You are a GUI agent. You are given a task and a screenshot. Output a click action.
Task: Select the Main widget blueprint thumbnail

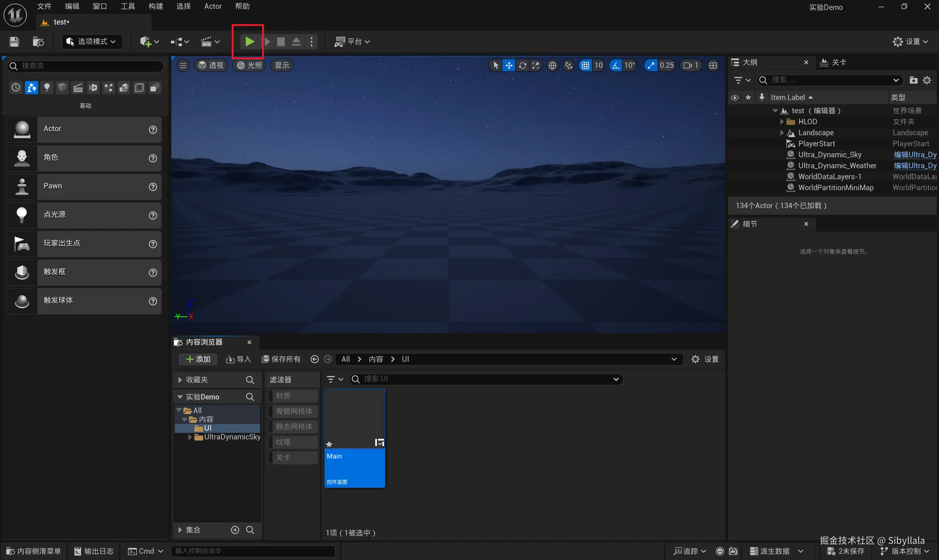coord(355,419)
